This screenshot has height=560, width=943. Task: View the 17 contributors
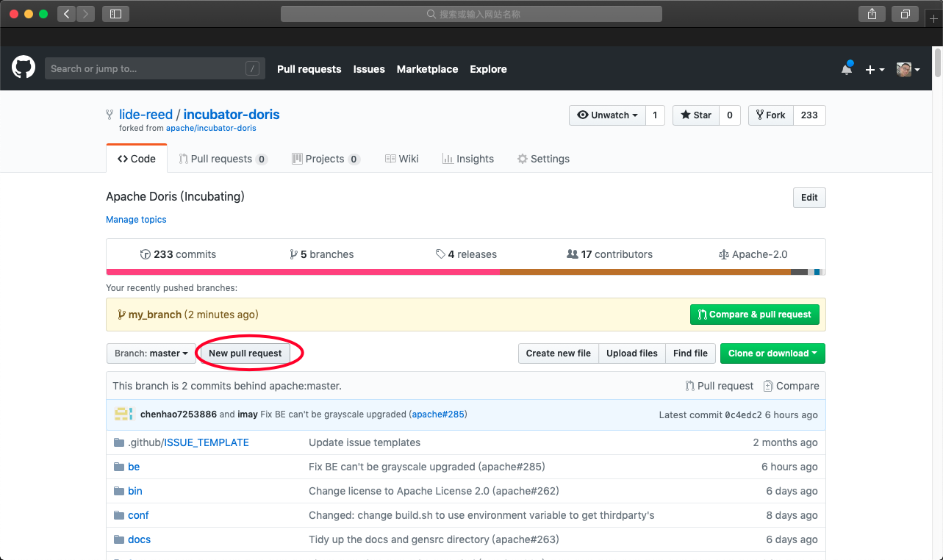609,254
